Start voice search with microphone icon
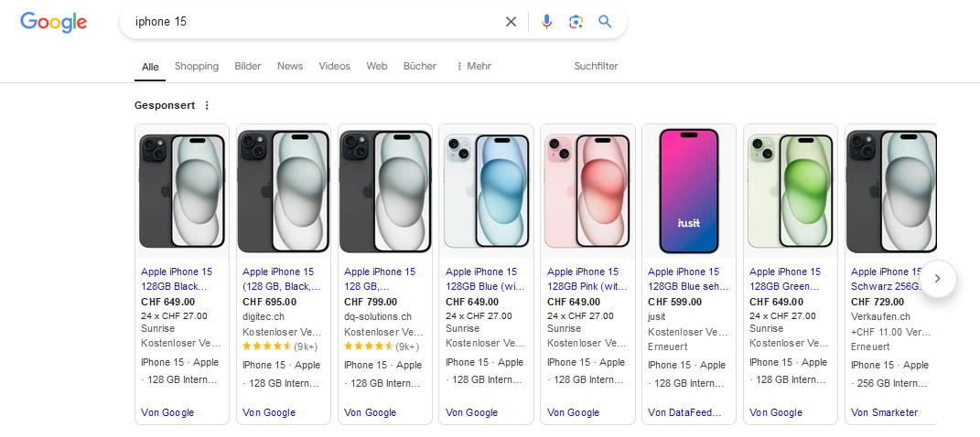Image resolution: width=980 pixels, height=437 pixels. 546,22
